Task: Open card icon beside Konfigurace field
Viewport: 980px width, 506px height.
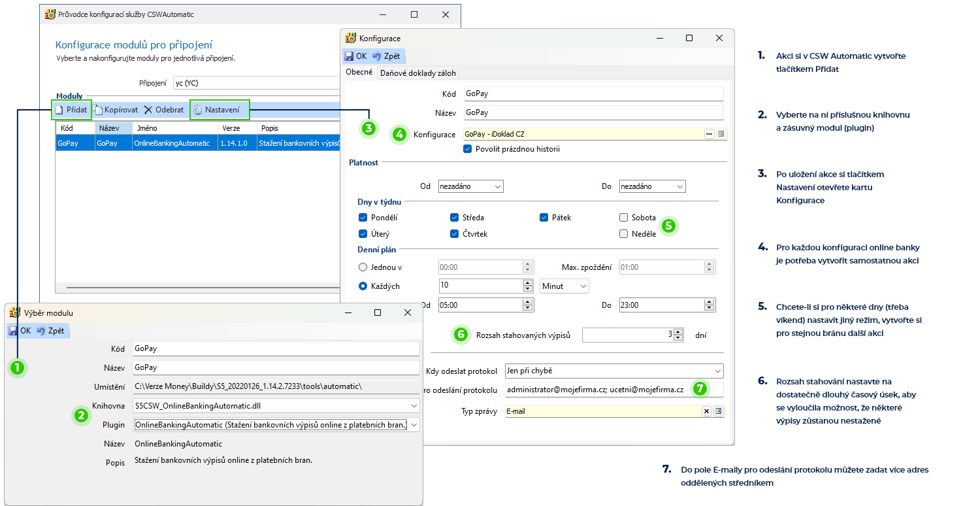Action: 721,134
